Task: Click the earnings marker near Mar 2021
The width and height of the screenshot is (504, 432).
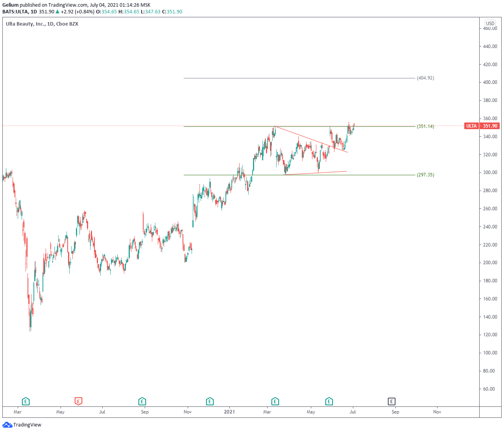Action: pyautogui.click(x=275, y=402)
